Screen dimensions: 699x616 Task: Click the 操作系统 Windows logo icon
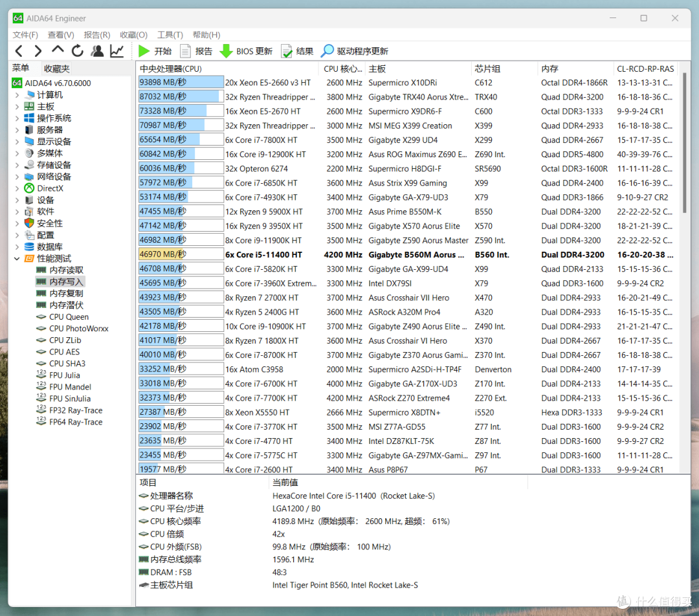tap(29, 118)
